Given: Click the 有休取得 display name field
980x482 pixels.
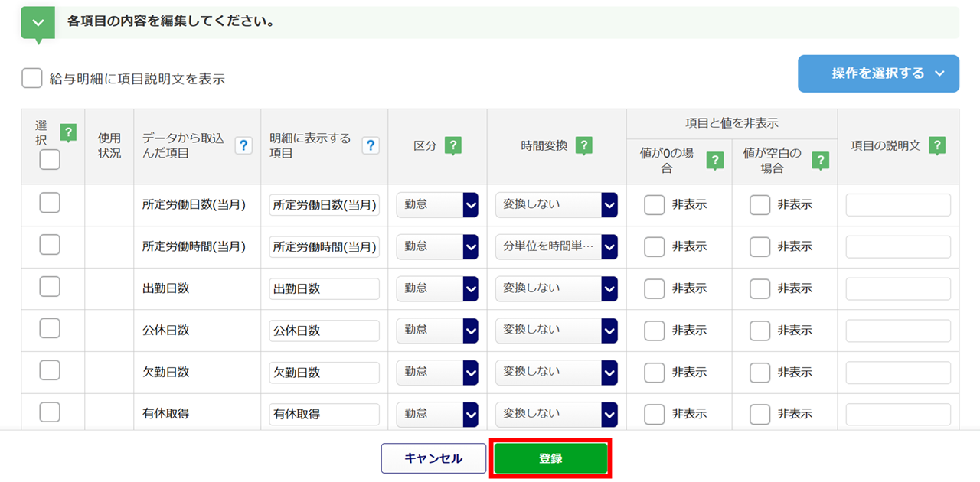Looking at the screenshot, I should coord(325,414).
